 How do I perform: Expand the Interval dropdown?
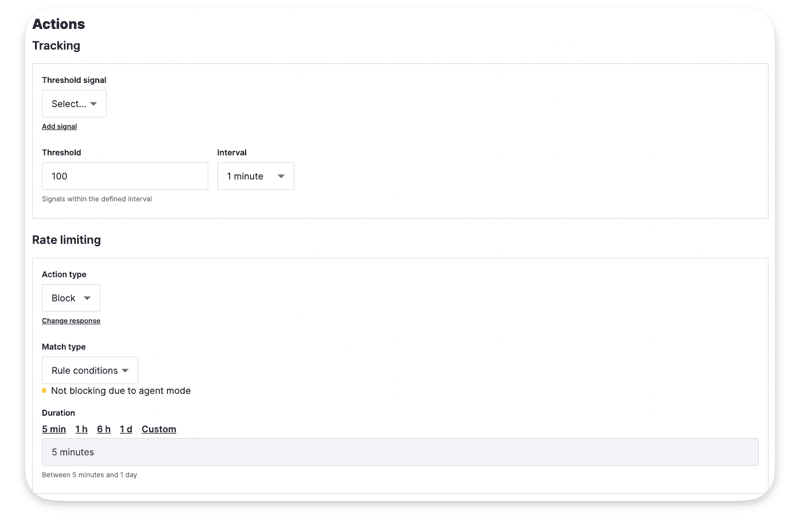pyautogui.click(x=255, y=177)
